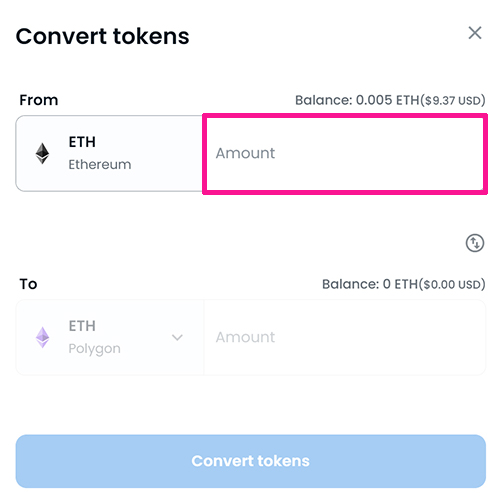Click the Convert tokens dialog heading
The height and width of the screenshot is (501, 500).
point(102,36)
